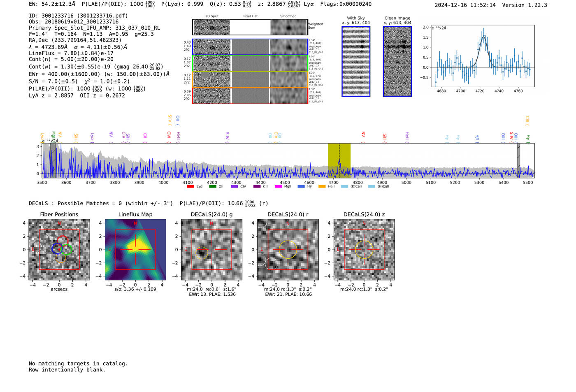Click 'No matching targets in catalog.' text
Image resolution: width=576 pixels, height=392 pixels.
[78, 364]
